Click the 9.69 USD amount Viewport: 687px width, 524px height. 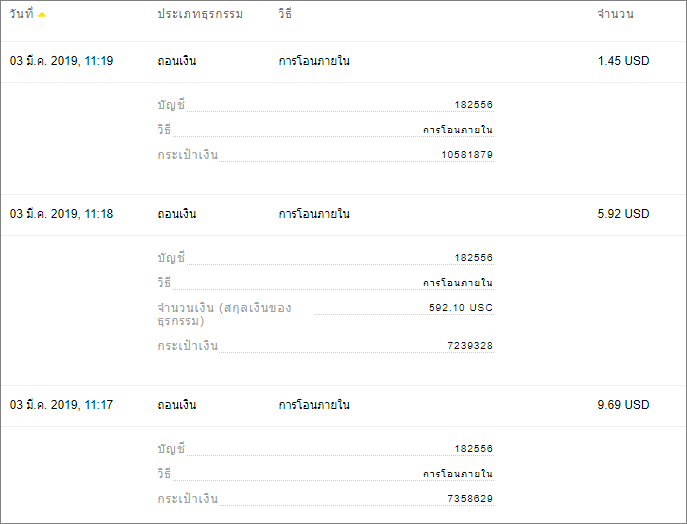pyautogui.click(x=623, y=405)
